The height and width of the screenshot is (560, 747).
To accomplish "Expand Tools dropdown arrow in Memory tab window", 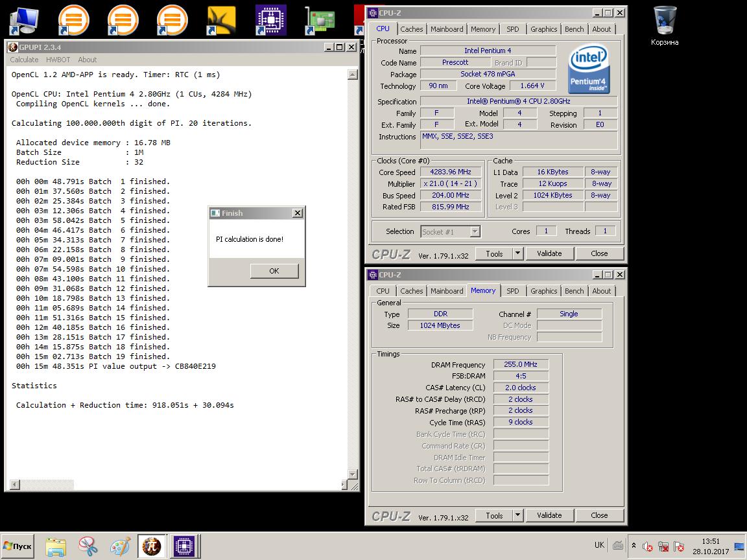I will [518, 515].
